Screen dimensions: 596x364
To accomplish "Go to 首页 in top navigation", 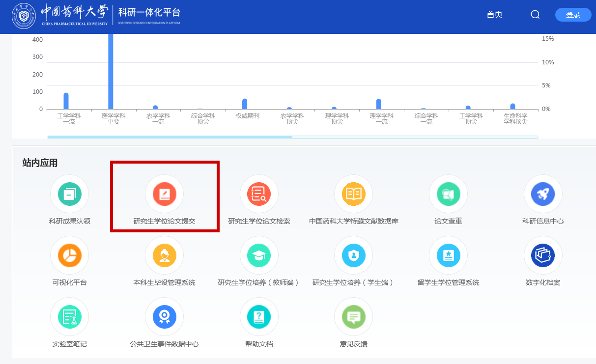I will [494, 15].
